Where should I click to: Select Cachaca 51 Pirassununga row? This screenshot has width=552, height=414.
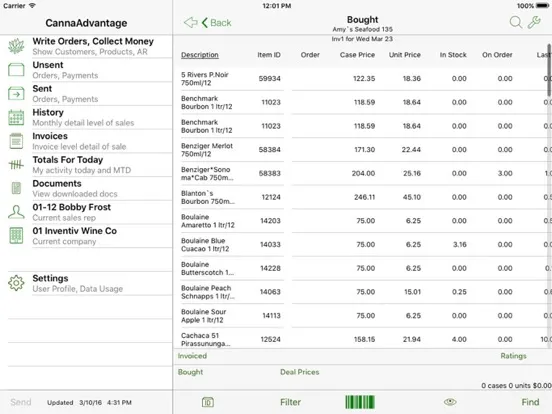[x=363, y=339]
